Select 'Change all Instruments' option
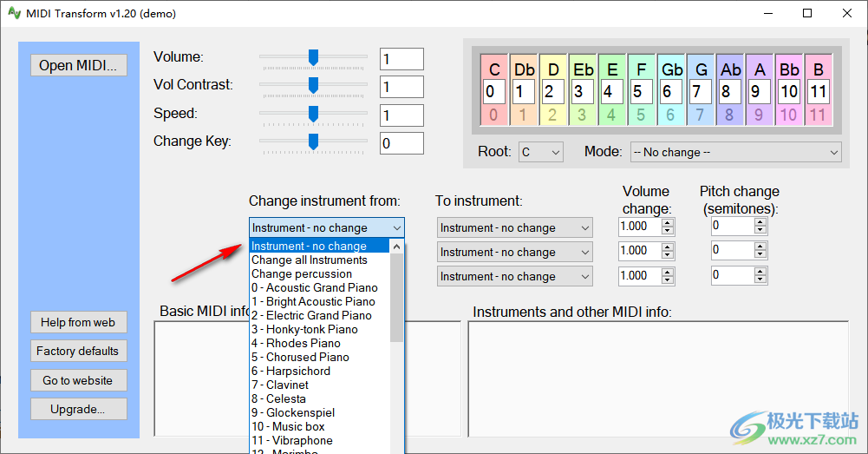The height and width of the screenshot is (454, 868). 320,260
